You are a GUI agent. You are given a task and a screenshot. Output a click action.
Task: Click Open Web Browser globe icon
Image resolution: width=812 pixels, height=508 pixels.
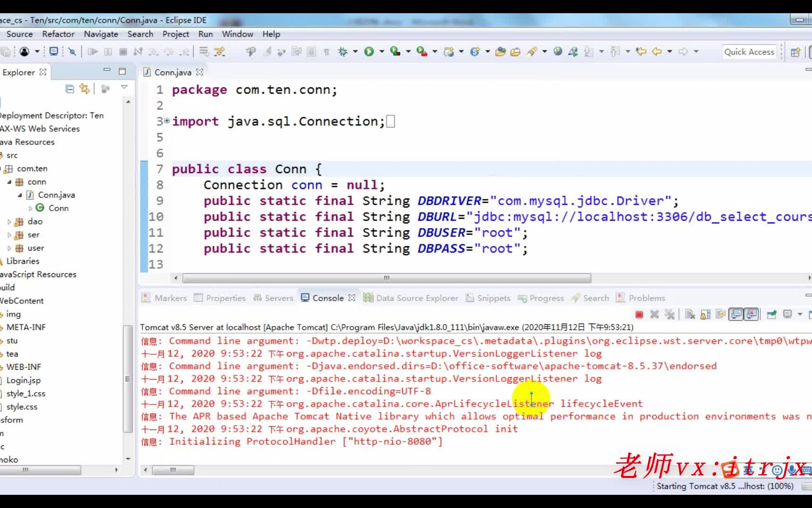558,52
